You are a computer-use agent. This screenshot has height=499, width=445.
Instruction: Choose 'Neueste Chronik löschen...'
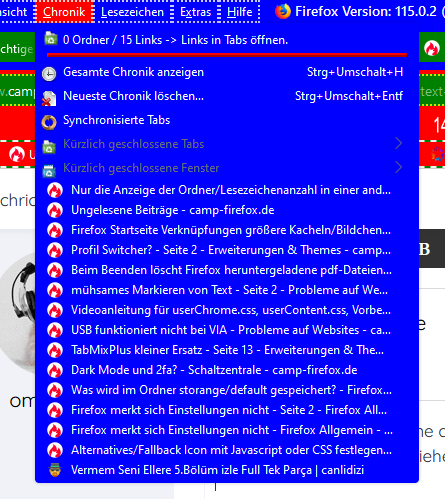pos(227,96)
